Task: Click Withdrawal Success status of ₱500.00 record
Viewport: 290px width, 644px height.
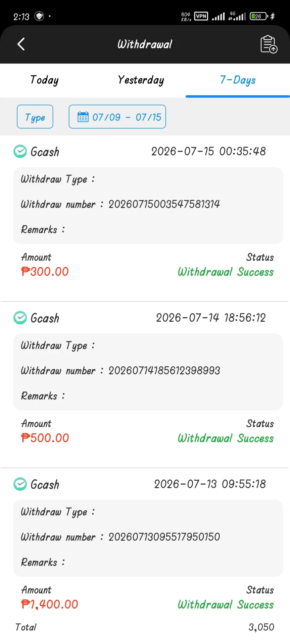Action: point(226,438)
